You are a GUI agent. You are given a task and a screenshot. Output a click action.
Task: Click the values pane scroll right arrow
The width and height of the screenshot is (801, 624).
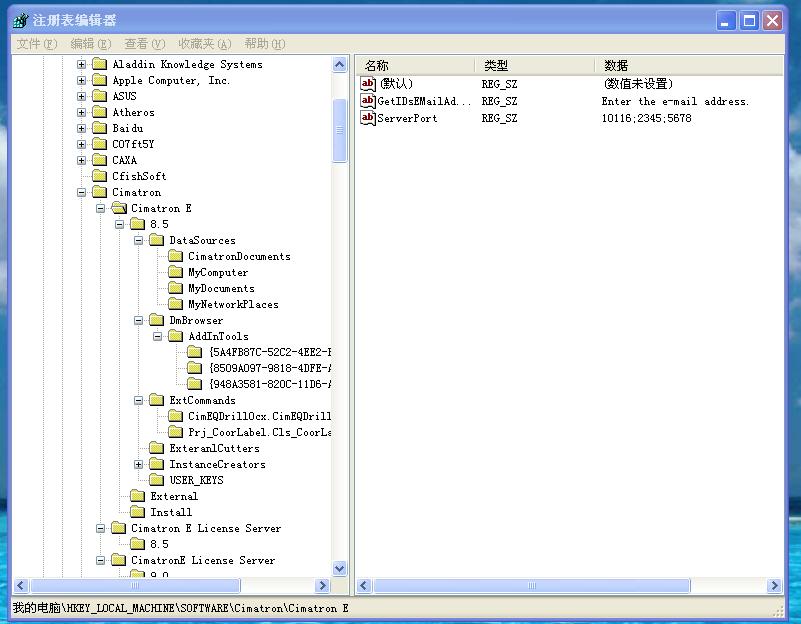point(774,585)
